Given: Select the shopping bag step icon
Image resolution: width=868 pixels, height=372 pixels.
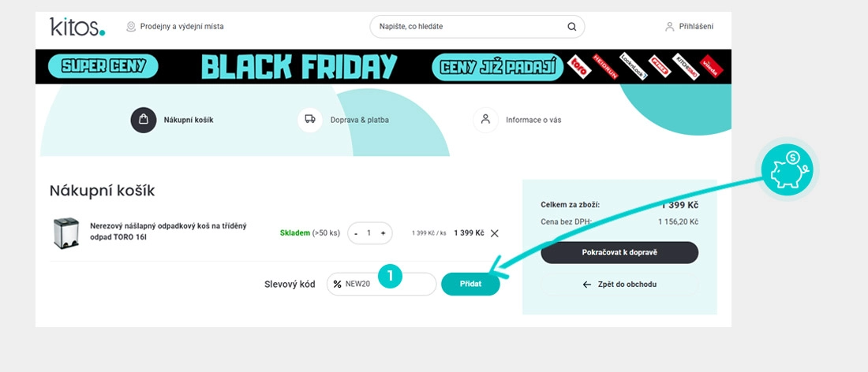Looking at the screenshot, I should tap(144, 120).
